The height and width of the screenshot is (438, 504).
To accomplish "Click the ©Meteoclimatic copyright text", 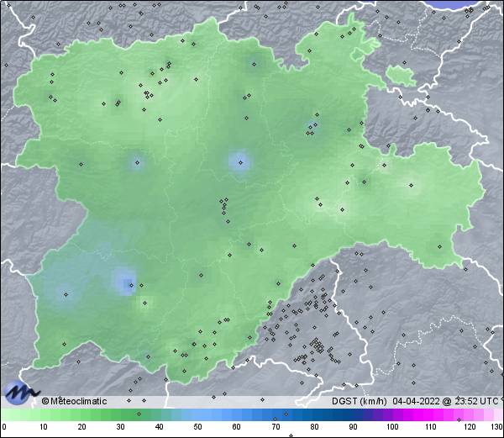I will coord(74,401).
